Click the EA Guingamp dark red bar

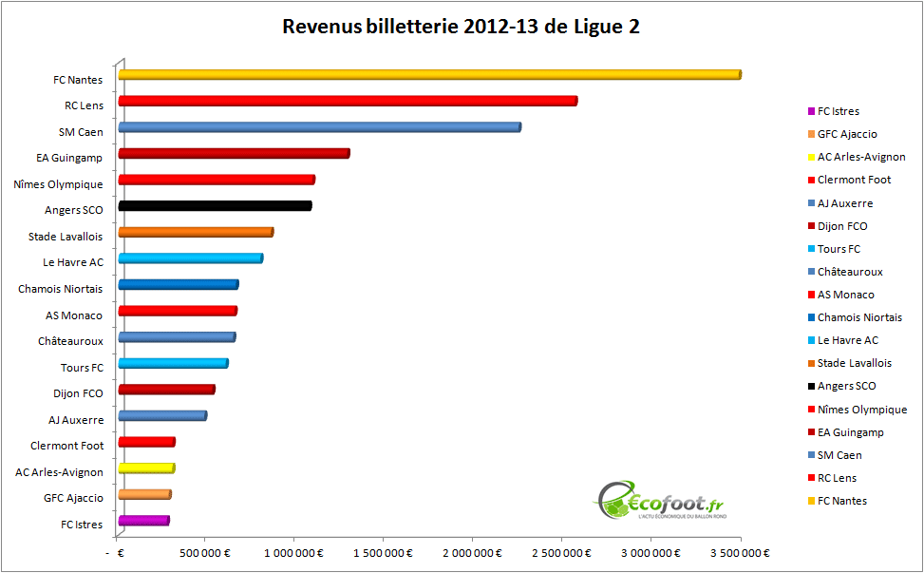click(234, 153)
